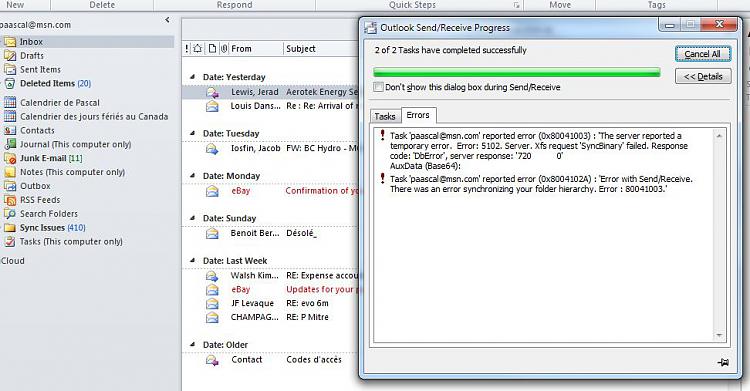Open Quick Steps dialog launcher
This screenshot has width=750, height=391.
coord(516,5)
